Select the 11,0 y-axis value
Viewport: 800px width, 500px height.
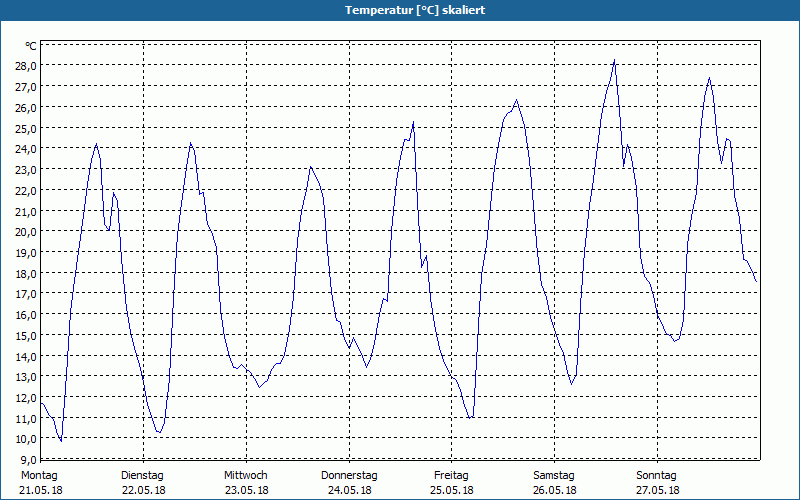coord(27,418)
